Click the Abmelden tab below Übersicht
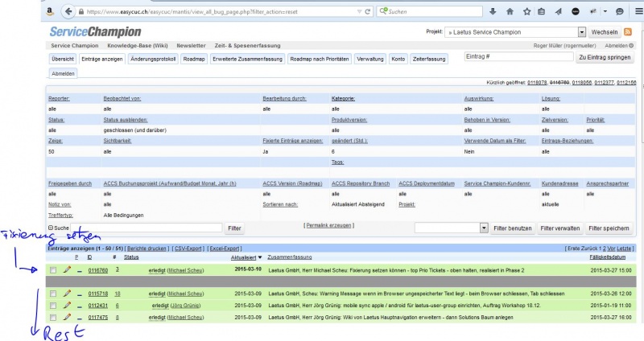644x341 pixels. point(64,73)
